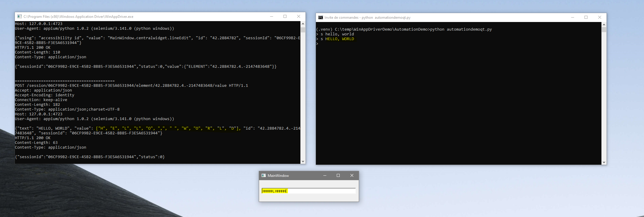The height and width of the screenshot is (217, 644).
Task: Open the command prompt window system icon
Action: click(x=320, y=18)
